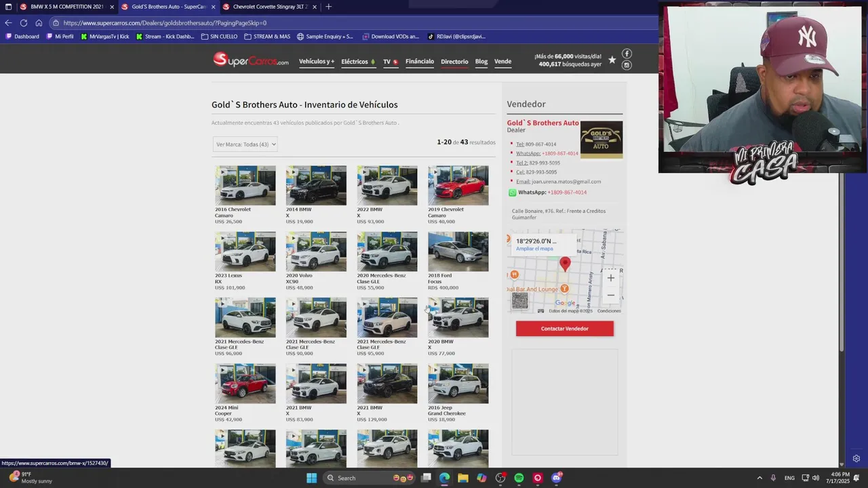Click the satellite view thumbnail on map

tap(520, 301)
